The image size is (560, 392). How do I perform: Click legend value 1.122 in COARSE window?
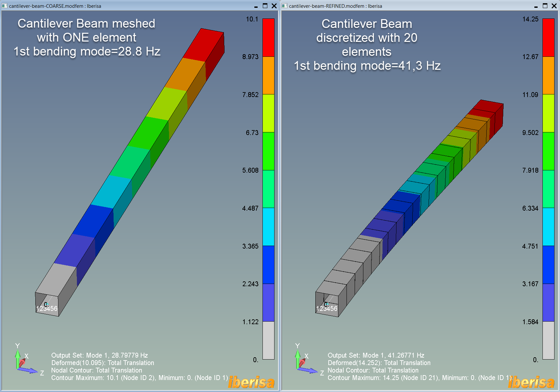point(250,322)
